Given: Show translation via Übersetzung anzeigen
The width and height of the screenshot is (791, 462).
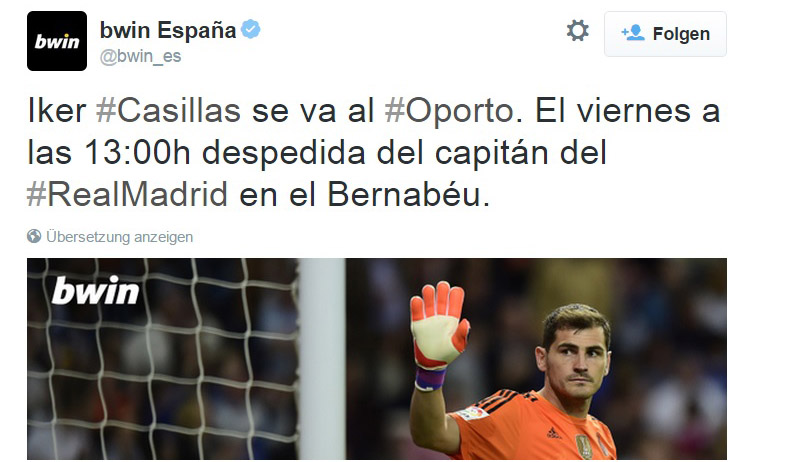Looking at the screenshot, I should pos(120,237).
